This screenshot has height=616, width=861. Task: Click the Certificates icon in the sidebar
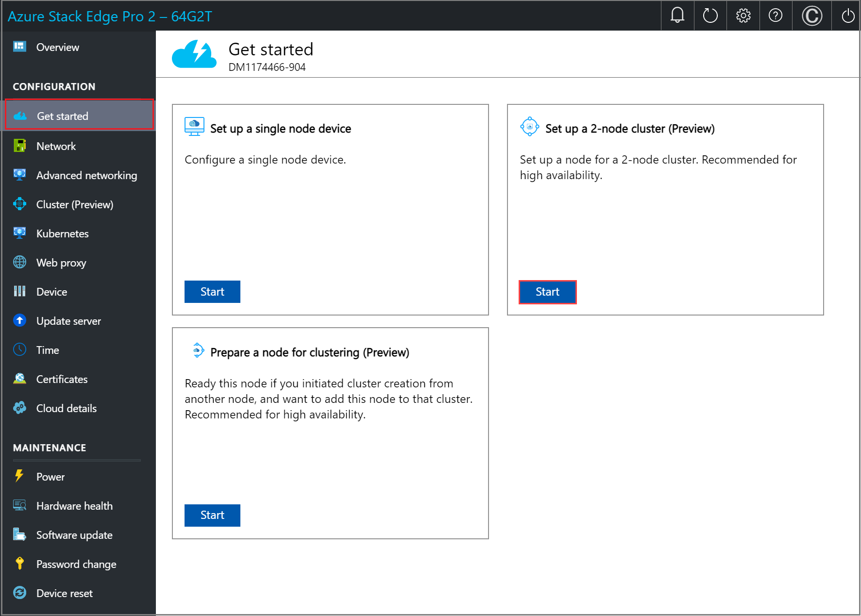[19, 379]
